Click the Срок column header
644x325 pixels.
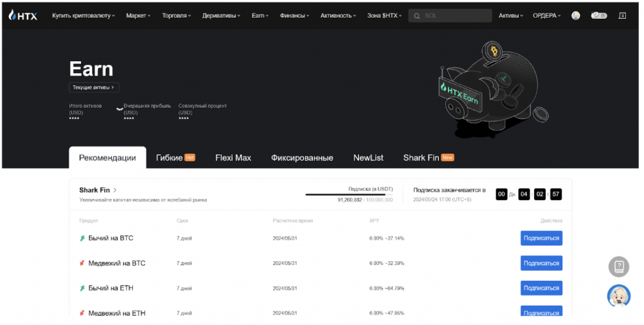tap(182, 221)
